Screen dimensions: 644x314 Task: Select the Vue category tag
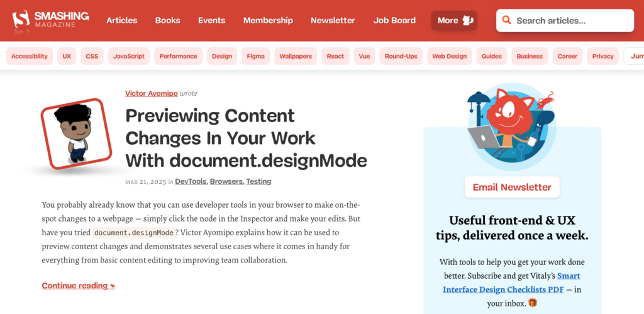click(x=364, y=56)
